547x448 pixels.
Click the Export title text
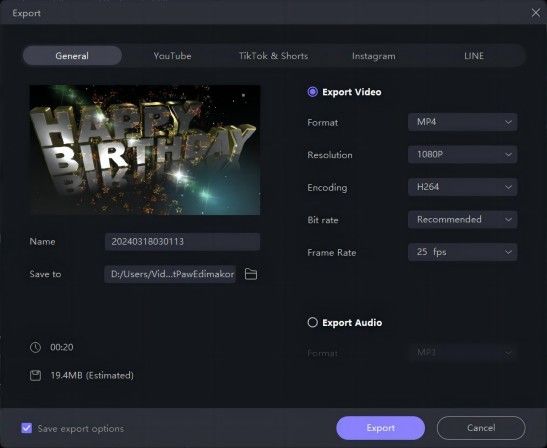pos(27,13)
